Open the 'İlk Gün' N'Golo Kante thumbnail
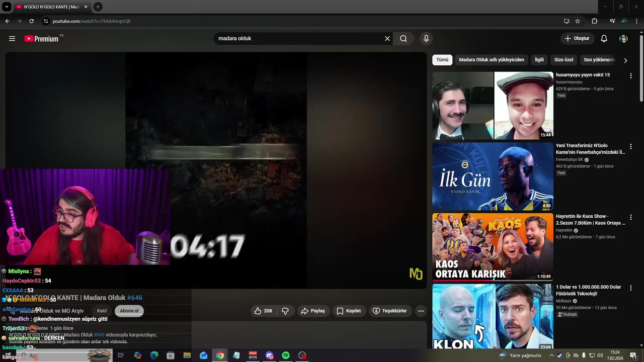 [x=493, y=176]
